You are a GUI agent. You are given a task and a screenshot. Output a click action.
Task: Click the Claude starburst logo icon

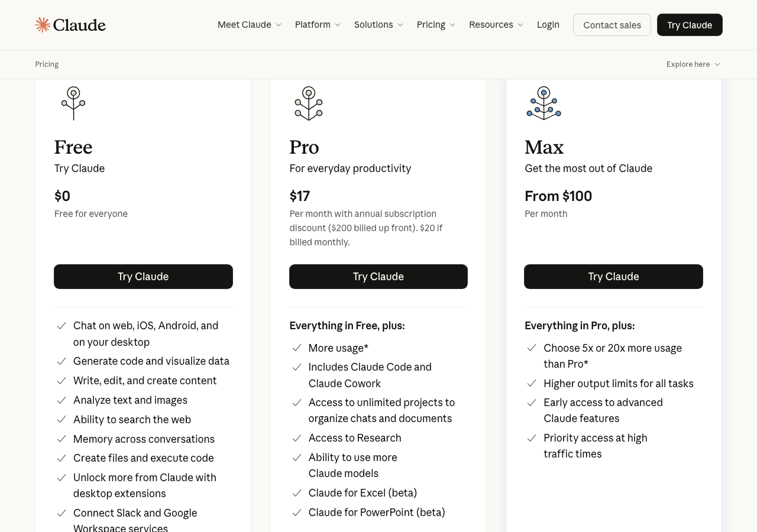[43, 25]
